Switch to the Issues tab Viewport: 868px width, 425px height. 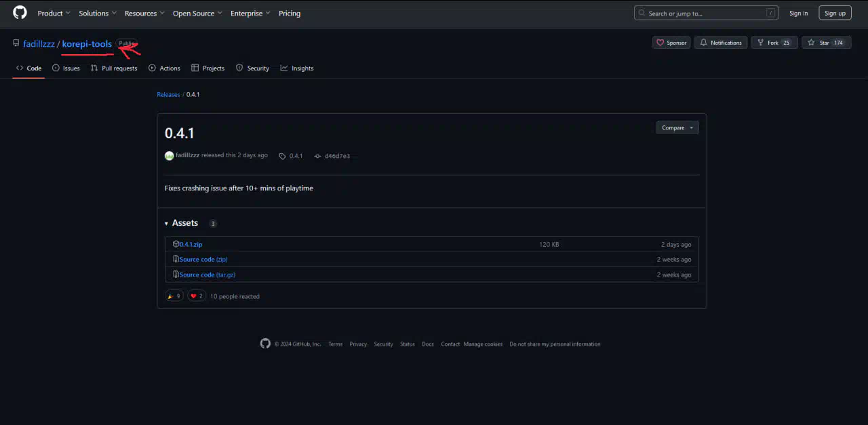66,68
